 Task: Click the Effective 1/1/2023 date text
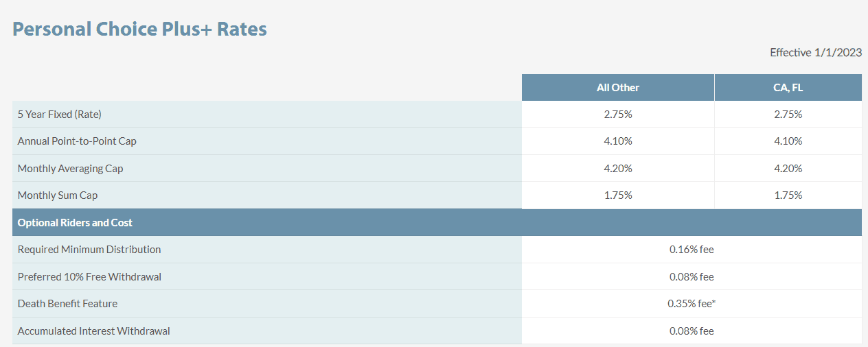click(x=815, y=52)
